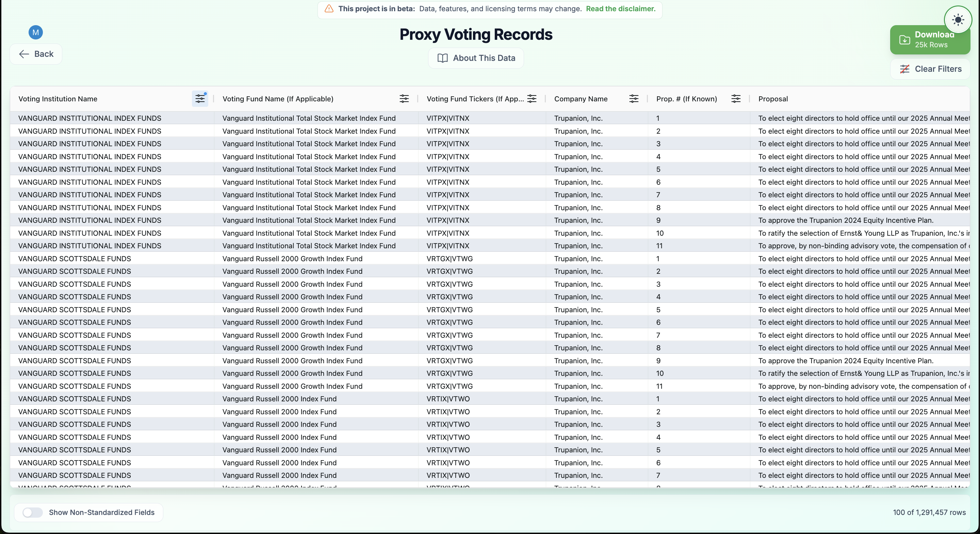Sort by Proposal column header
This screenshot has width=980, height=534.
[x=773, y=99]
